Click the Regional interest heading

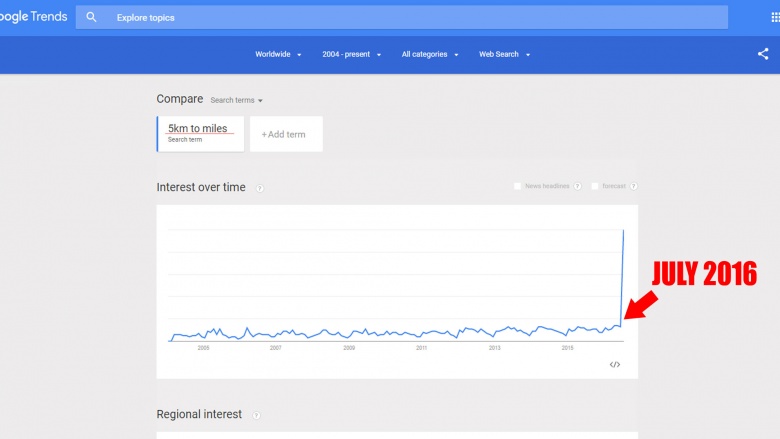point(199,414)
